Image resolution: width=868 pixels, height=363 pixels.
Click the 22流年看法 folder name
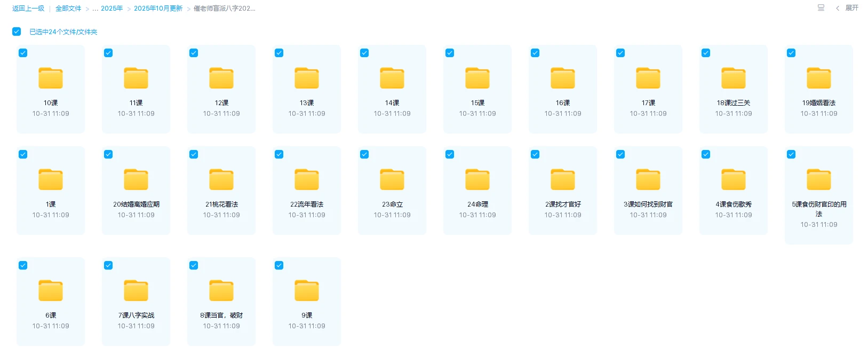307,204
